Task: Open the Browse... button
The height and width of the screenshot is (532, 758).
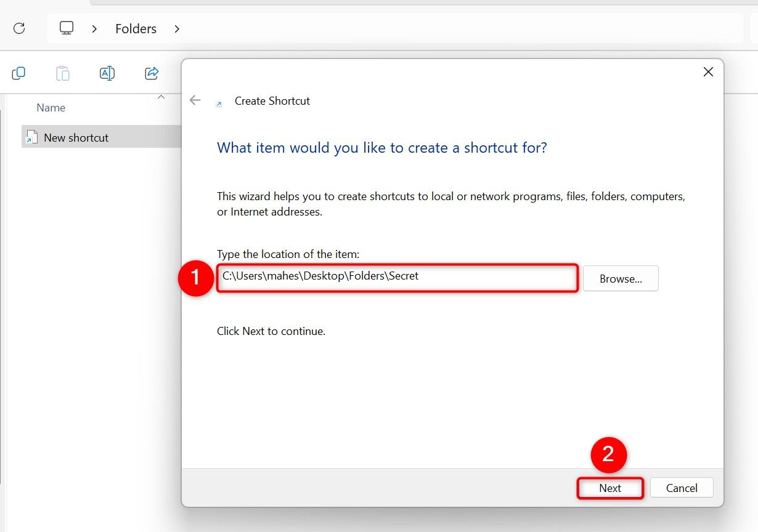Action: pyautogui.click(x=621, y=278)
